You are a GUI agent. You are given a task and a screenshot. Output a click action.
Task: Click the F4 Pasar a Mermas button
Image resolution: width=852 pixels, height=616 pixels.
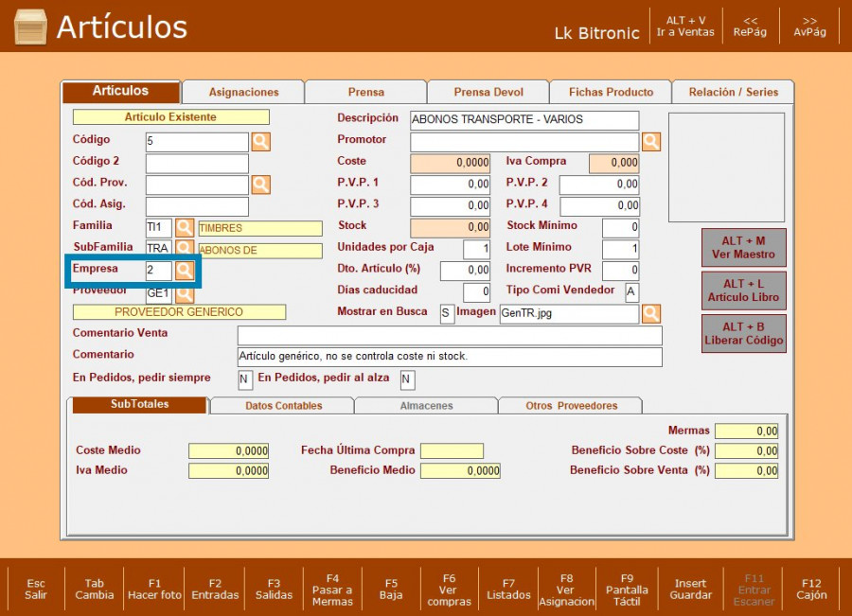(x=332, y=589)
